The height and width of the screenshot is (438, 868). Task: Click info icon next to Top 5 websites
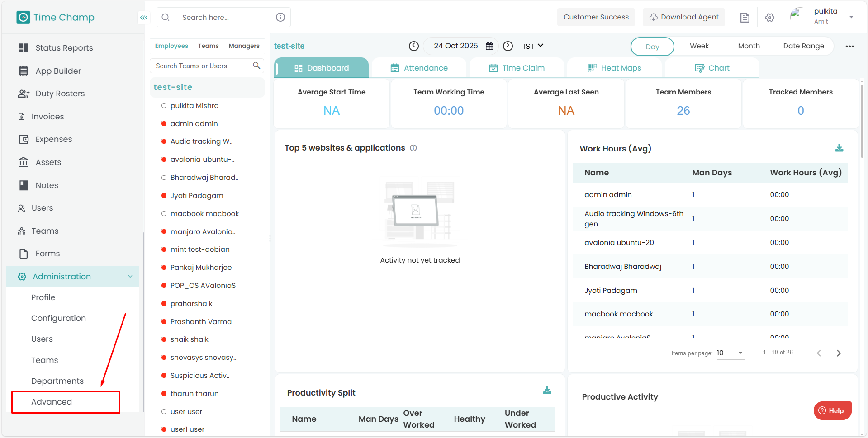[413, 148]
